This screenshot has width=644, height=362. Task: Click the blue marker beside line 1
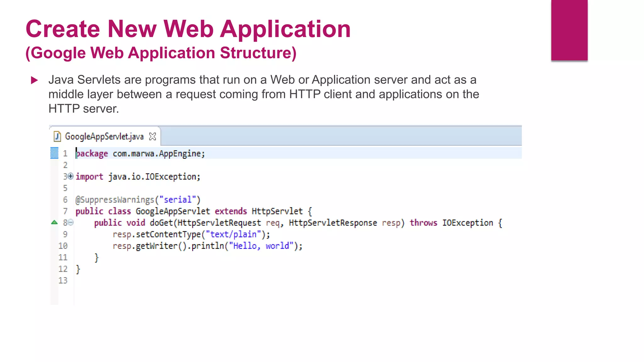pyautogui.click(x=54, y=153)
